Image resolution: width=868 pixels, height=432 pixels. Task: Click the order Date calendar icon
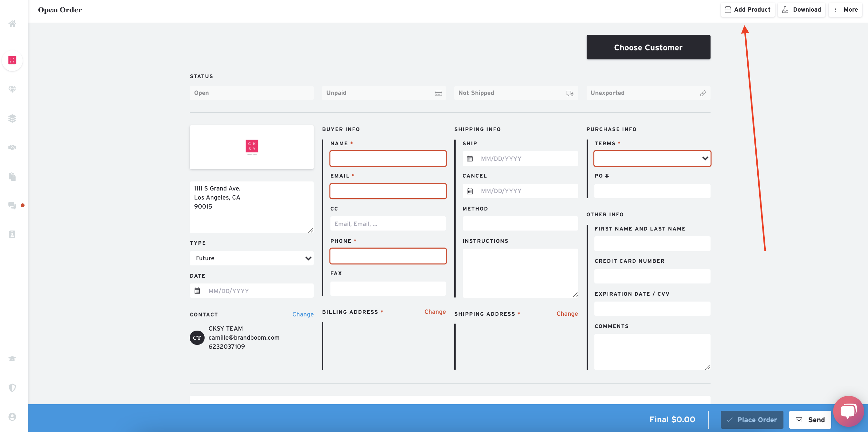coord(197,291)
